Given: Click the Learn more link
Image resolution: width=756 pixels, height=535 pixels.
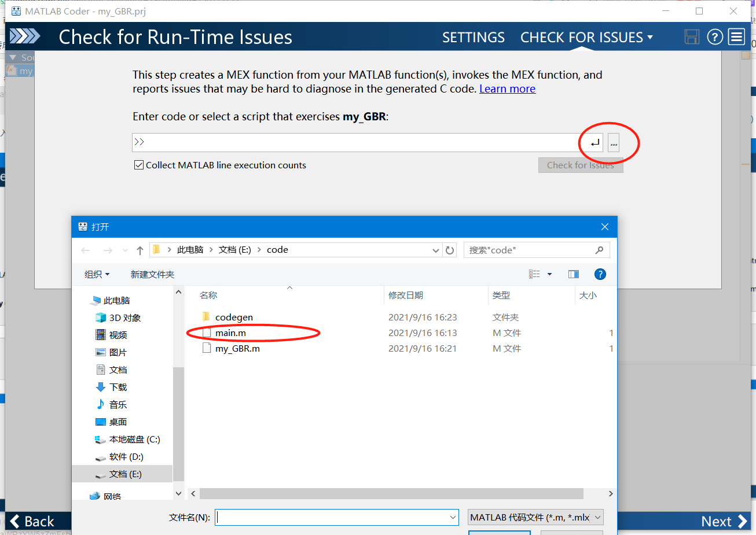Looking at the screenshot, I should tap(507, 88).
